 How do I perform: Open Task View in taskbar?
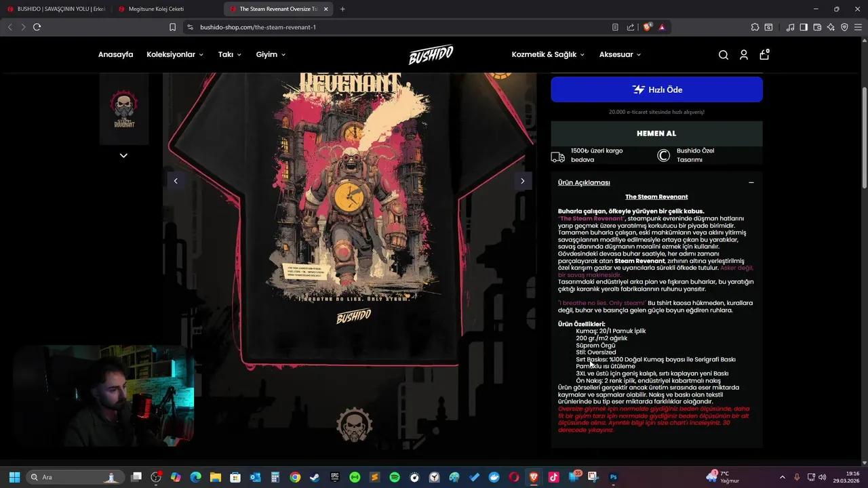pos(136,477)
